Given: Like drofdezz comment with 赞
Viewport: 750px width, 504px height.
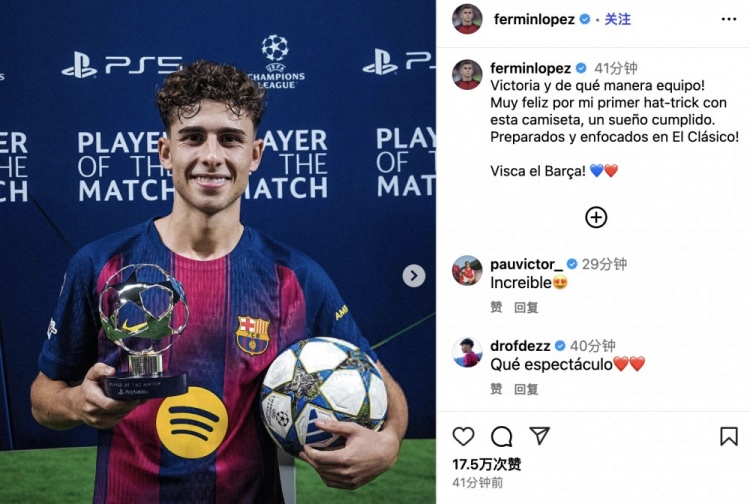Looking at the screenshot, I should tap(496, 389).
